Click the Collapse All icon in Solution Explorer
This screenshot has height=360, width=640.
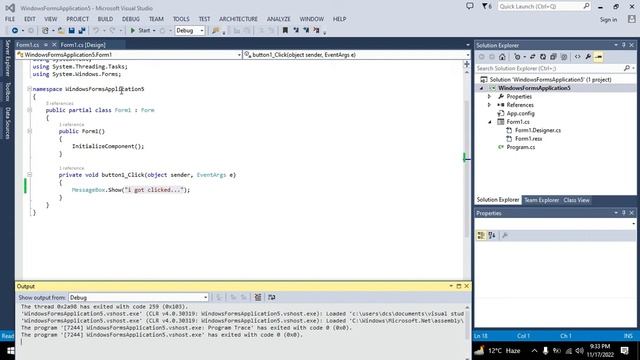coord(553,57)
